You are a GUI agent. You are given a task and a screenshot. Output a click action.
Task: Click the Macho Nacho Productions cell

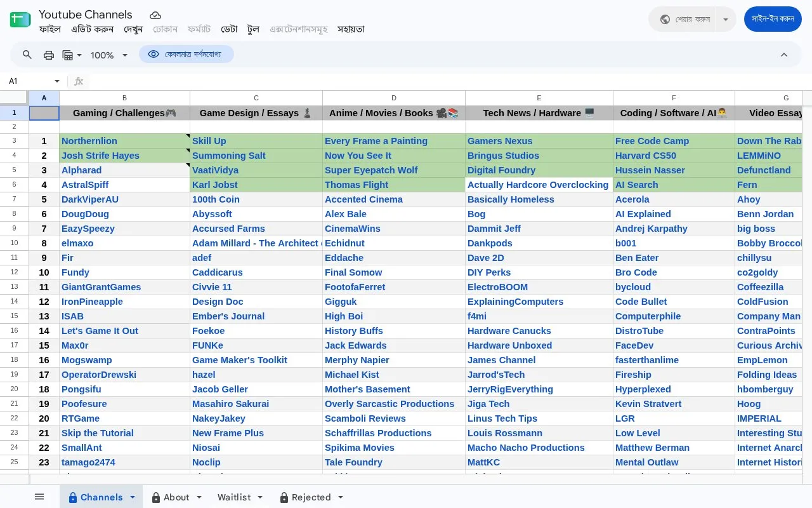click(x=539, y=448)
